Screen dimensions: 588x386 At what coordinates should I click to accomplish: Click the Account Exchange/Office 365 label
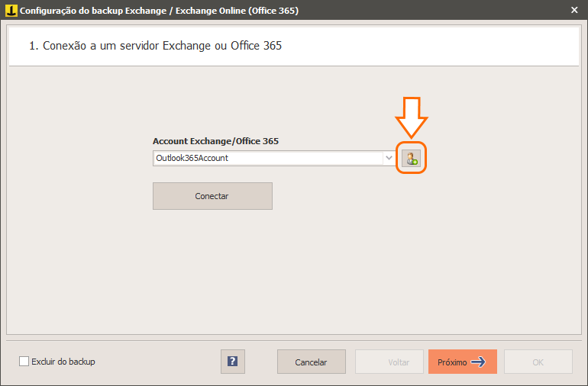pos(215,141)
